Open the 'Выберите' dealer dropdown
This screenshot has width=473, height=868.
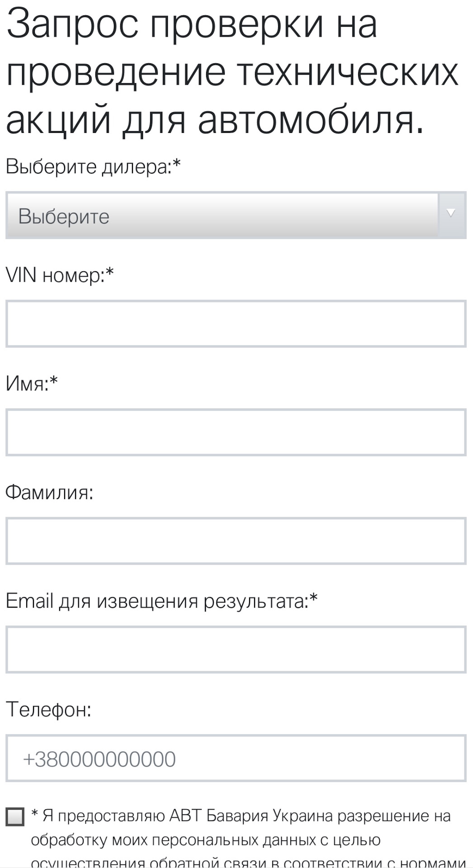[x=222, y=216]
